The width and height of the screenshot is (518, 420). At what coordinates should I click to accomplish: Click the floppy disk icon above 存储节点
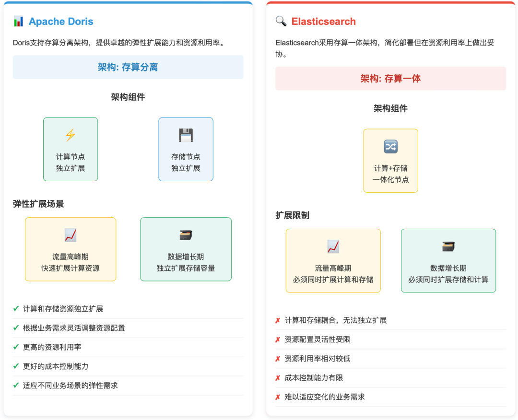coord(186,135)
